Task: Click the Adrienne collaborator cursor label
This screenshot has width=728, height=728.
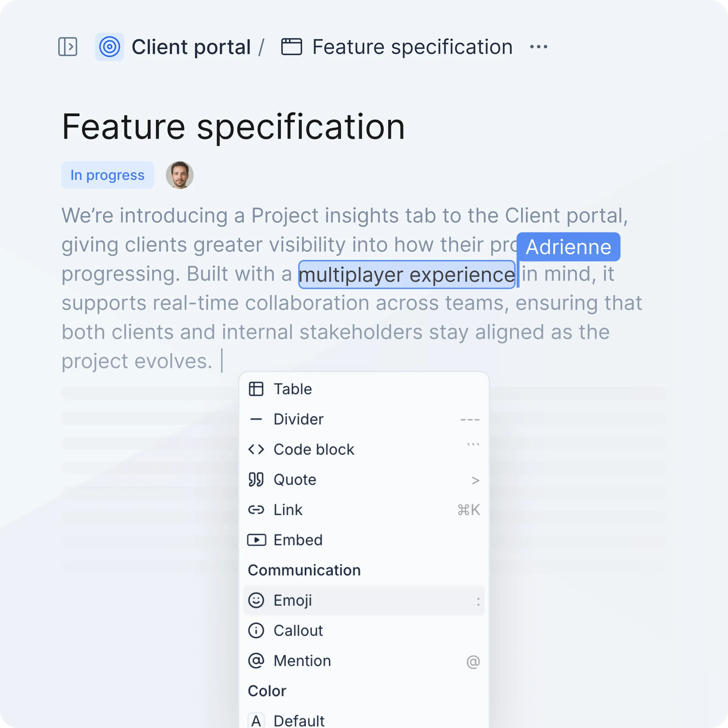Action: [x=568, y=247]
